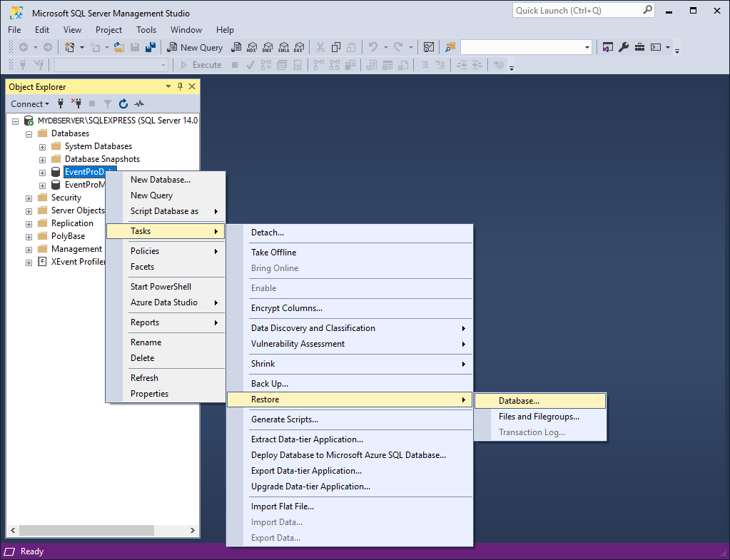
Task: Select Encrypt Columns... entry
Action: tap(350, 308)
